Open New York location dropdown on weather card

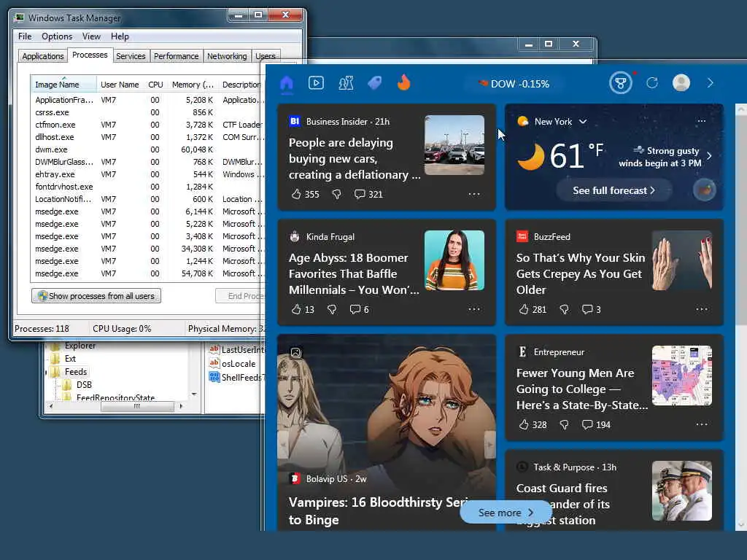pyautogui.click(x=583, y=122)
